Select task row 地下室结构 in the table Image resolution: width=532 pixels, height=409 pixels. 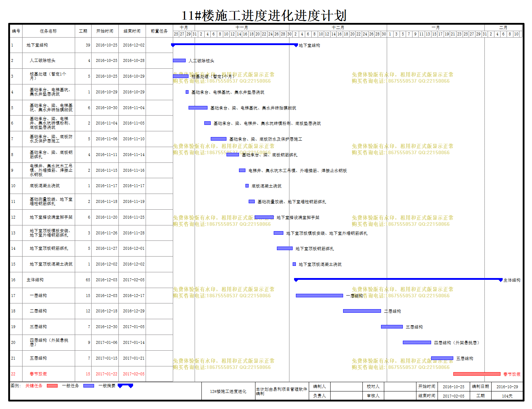point(91,45)
